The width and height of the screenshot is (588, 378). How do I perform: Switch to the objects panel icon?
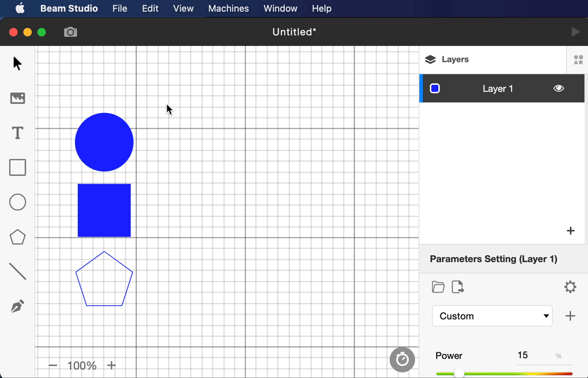point(578,59)
